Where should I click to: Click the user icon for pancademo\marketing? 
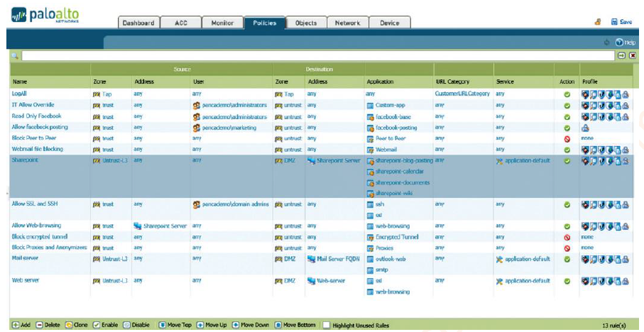click(196, 128)
